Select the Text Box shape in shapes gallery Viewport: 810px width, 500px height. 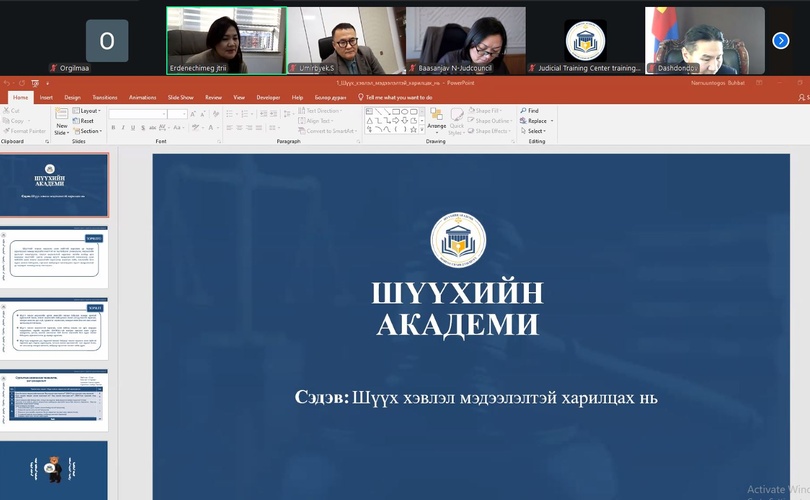click(x=369, y=111)
